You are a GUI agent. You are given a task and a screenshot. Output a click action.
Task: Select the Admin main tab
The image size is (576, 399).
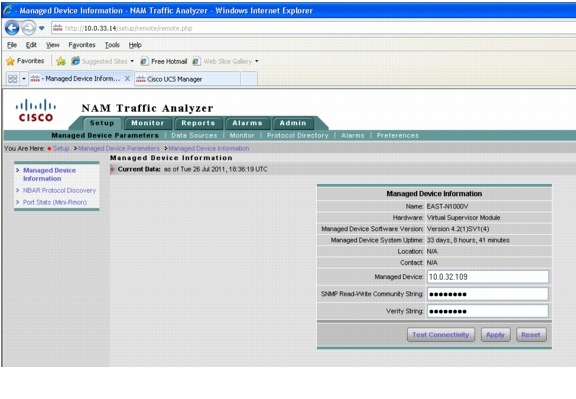pos(293,123)
